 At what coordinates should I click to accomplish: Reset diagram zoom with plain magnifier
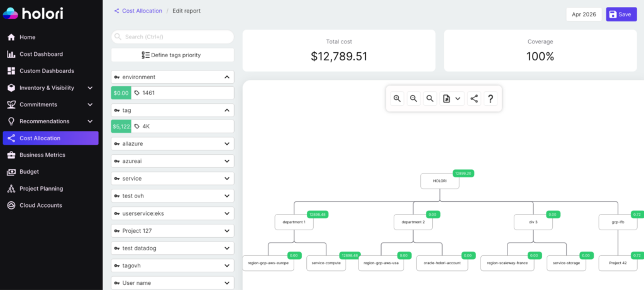pos(430,99)
